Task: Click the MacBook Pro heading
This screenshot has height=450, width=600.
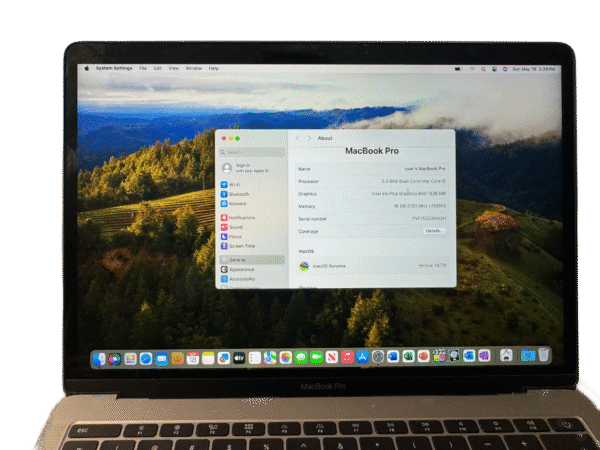Action: (x=372, y=151)
